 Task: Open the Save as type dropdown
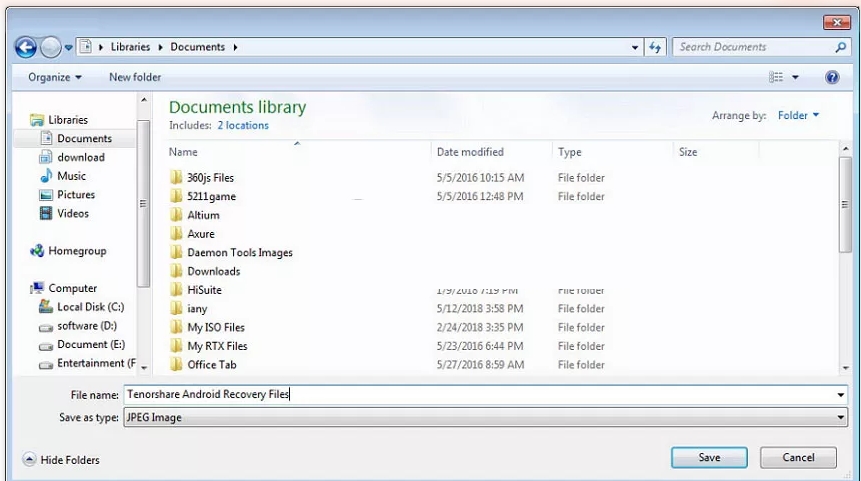[x=485, y=417]
